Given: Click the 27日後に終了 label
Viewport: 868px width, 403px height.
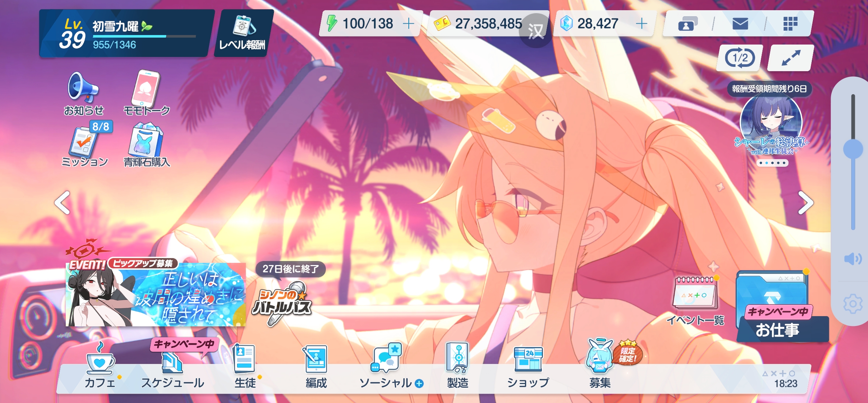Looking at the screenshot, I should tap(291, 269).
